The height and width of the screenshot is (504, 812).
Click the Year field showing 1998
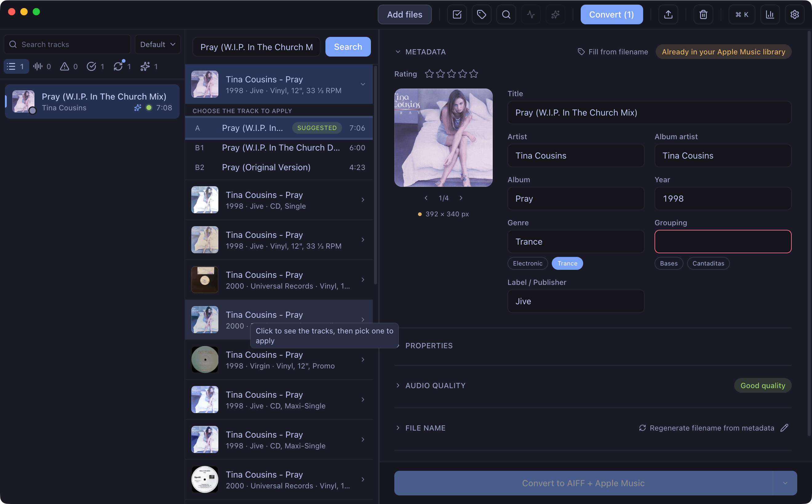(x=723, y=199)
